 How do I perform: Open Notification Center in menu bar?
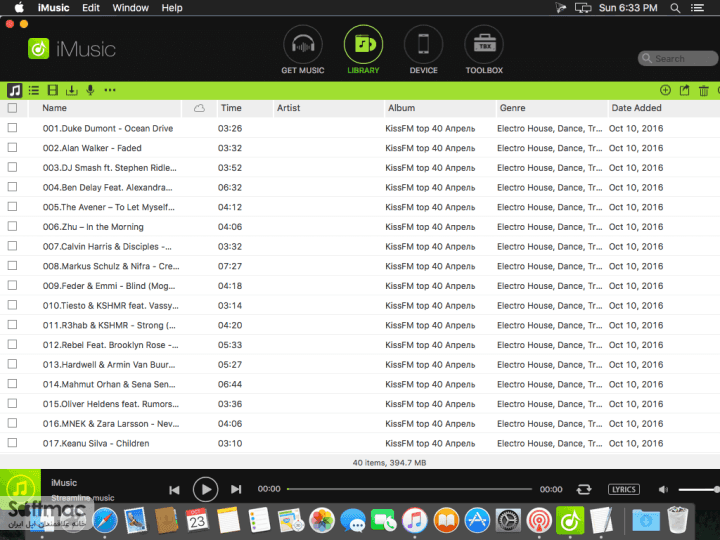pyautogui.click(x=698, y=8)
